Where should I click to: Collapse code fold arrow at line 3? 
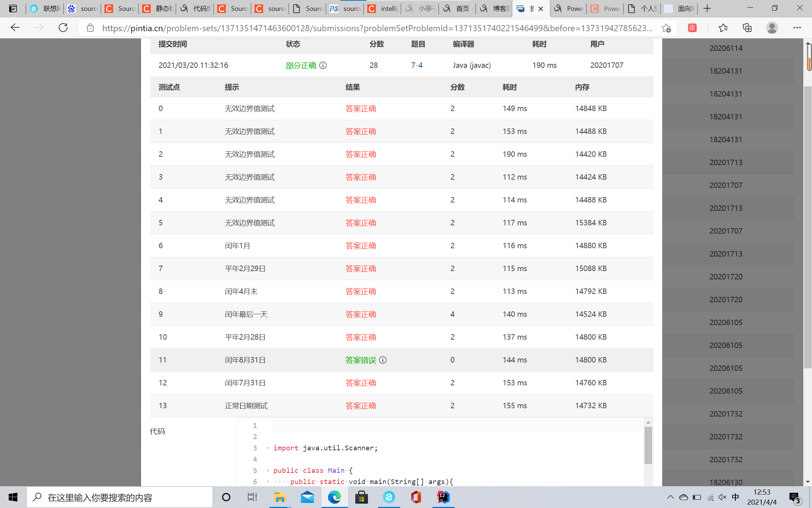(268, 448)
